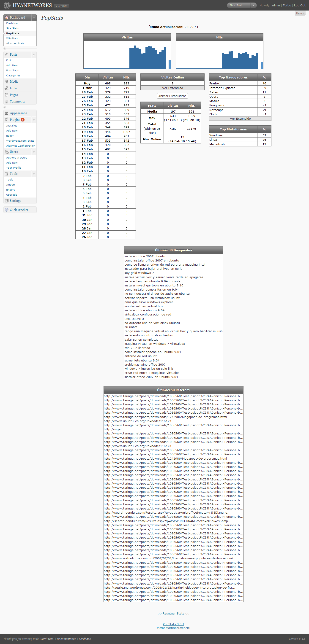
Task: Expand the Help panel tab
Action: pos(300,13)
